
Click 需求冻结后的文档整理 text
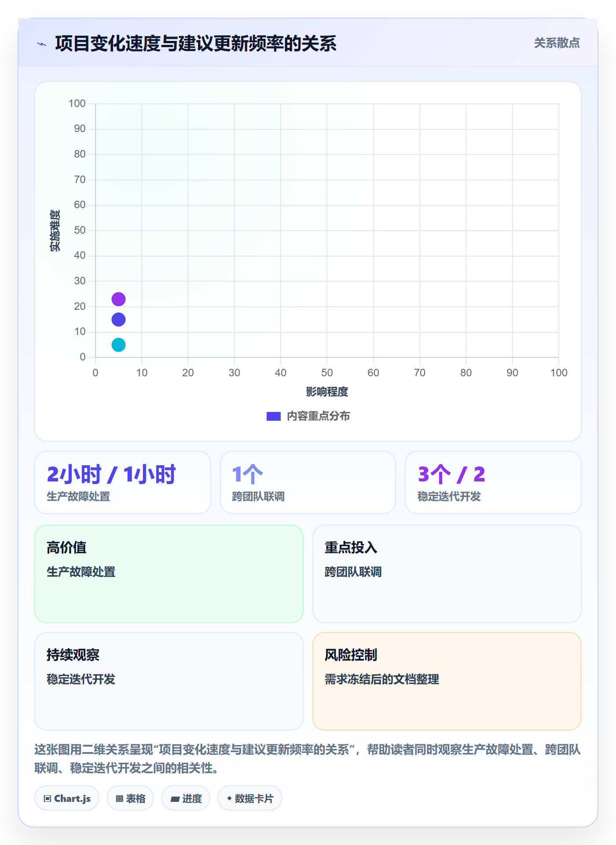[x=382, y=680]
